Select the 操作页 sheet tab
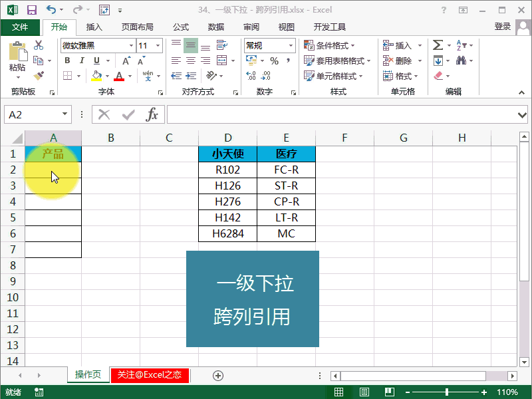Image resolution: width=532 pixels, height=399 pixels. pos(87,375)
